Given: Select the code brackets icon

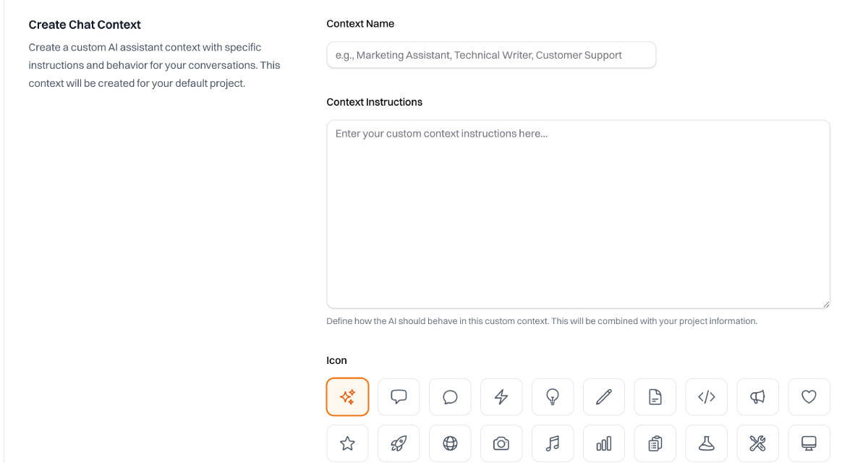Looking at the screenshot, I should pos(707,396).
